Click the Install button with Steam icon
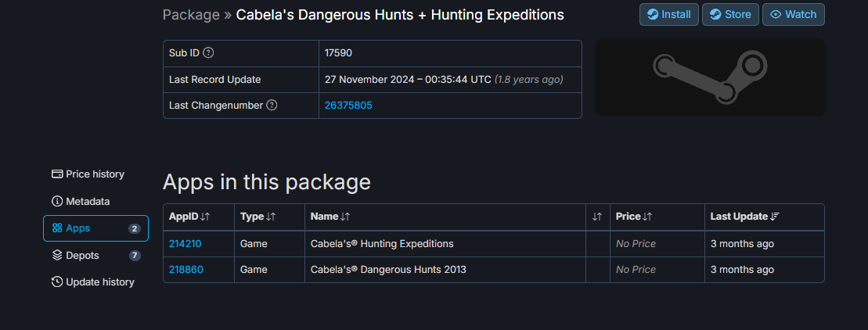 point(668,14)
